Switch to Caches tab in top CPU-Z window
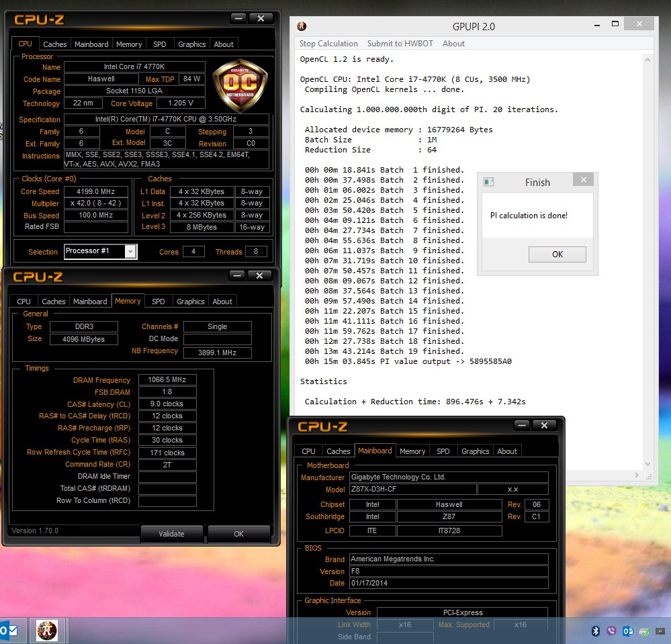Screen dimensions: 671x644 pyautogui.click(x=55, y=44)
